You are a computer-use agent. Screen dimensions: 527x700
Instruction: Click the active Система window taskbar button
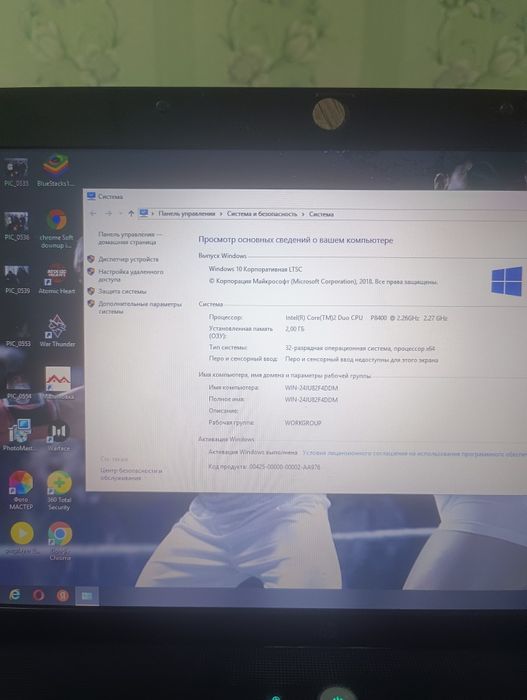(87, 596)
